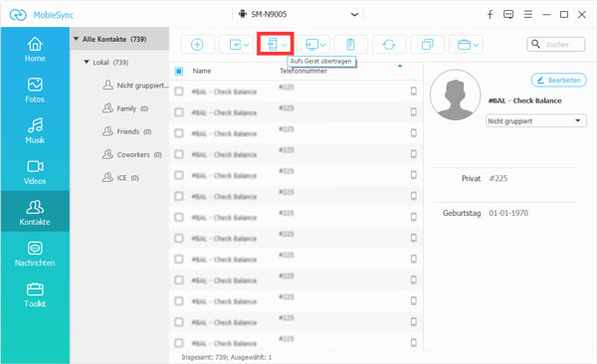The height and width of the screenshot is (364, 597).
Task: Open the Aufs Gerät übertragen dropdown
Action: 275,44
